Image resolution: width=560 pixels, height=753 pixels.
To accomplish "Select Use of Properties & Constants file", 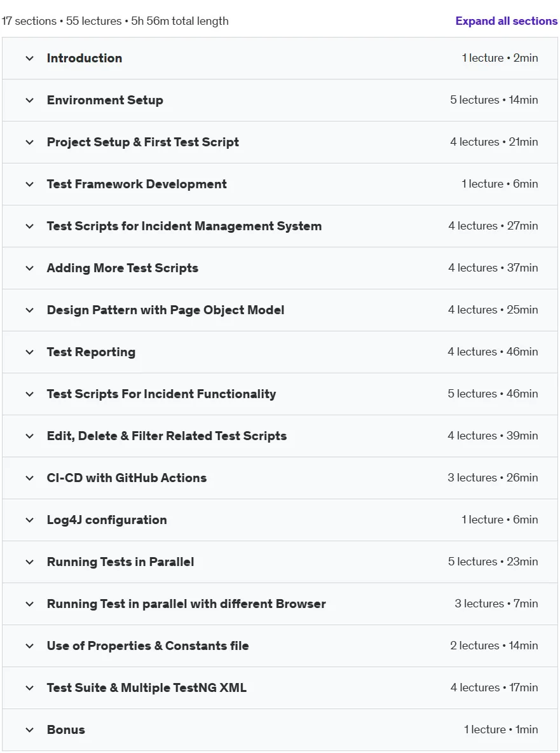I will [x=148, y=646].
